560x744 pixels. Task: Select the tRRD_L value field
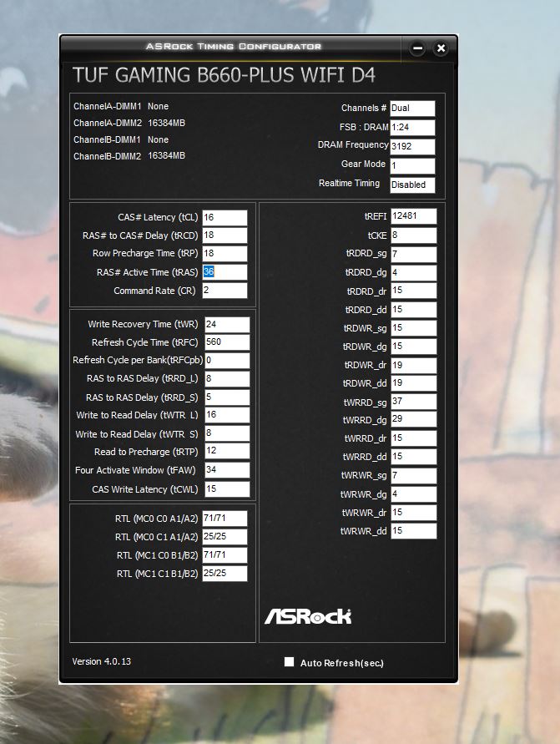(227, 378)
